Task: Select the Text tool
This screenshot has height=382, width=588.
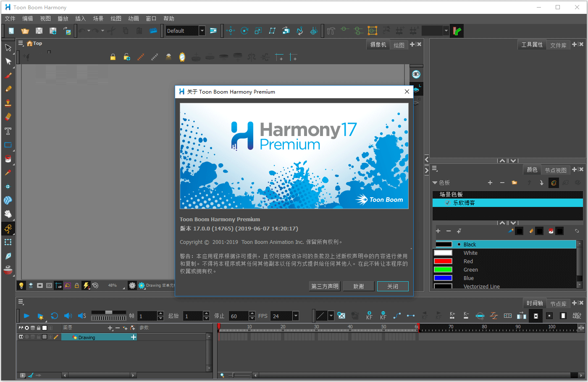Action: (8, 131)
